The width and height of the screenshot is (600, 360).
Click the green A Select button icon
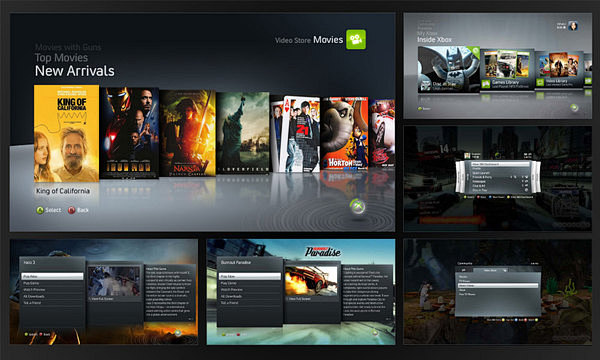point(40,210)
